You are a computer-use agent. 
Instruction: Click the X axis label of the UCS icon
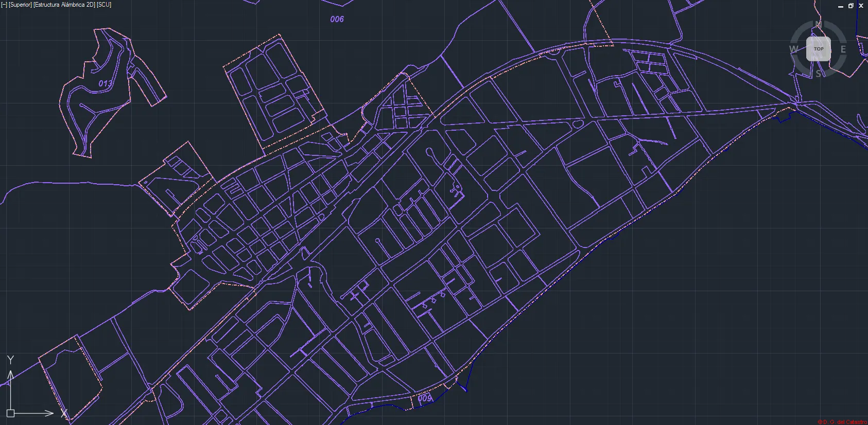pos(64,413)
